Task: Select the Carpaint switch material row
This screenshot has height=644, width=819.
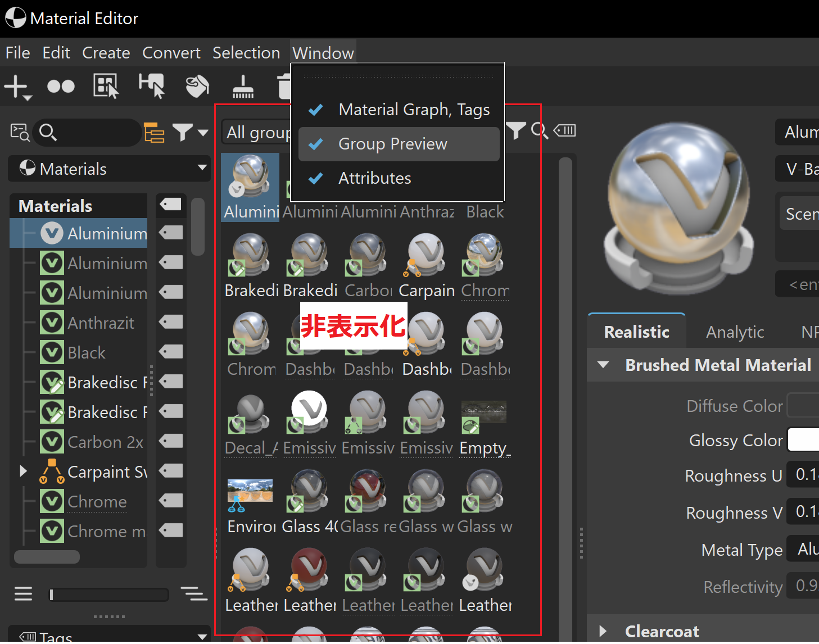Action: [107, 471]
